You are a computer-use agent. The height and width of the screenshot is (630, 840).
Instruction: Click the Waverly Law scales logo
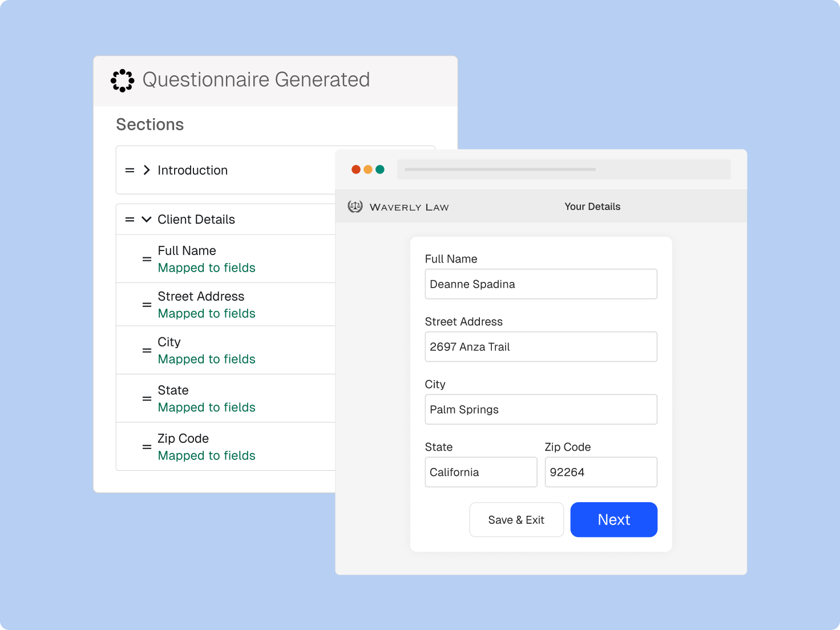355,207
